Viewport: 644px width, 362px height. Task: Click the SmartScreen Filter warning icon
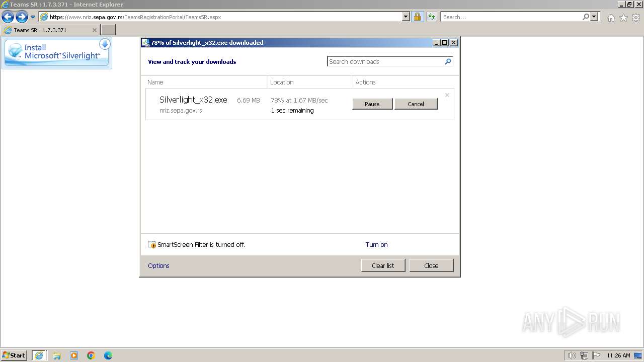[x=152, y=245]
